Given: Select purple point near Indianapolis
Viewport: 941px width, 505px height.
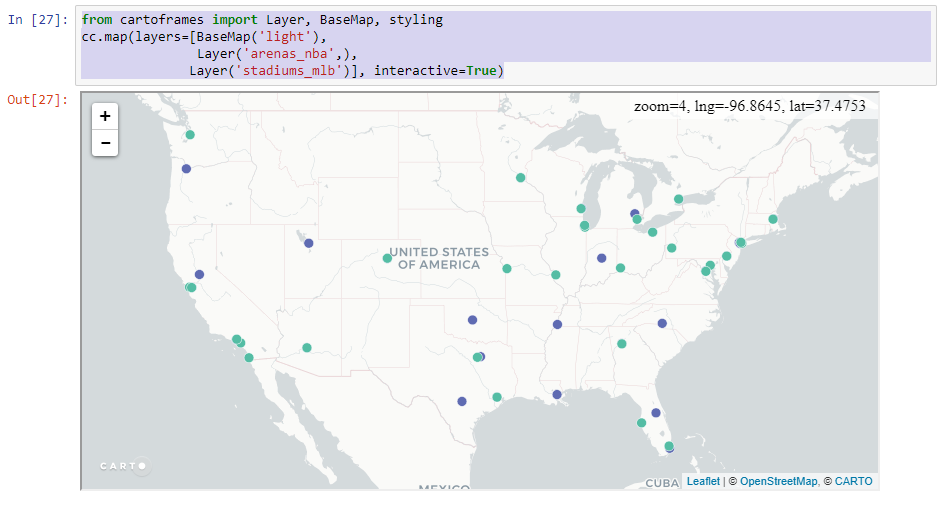Looking at the screenshot, I should pos(601,258).
